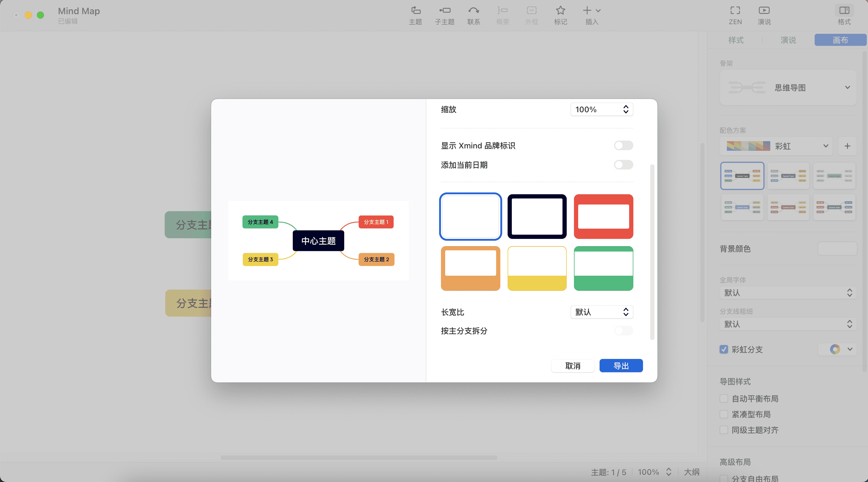The width and height of the screenshot is (868, 482).
Task: Click the 取消 cancel button
Action: [573, 366]
